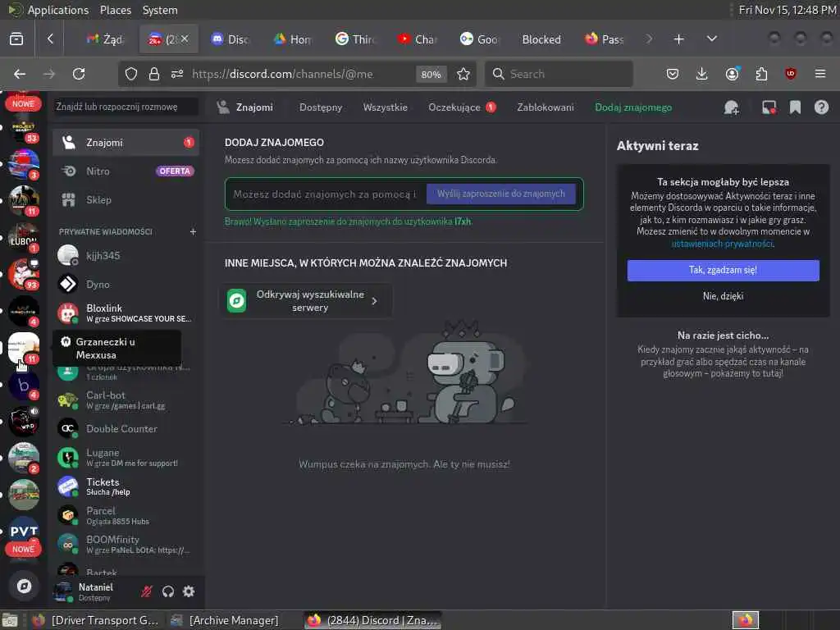The height and width of the screenshot is (630, 840).
Task: Open the DM with Tickets
Action: tap(126, 486)
